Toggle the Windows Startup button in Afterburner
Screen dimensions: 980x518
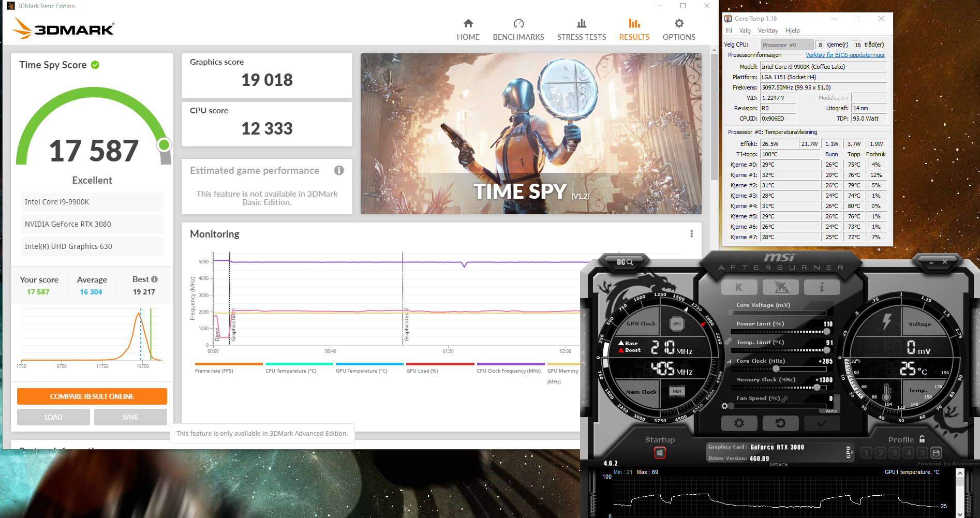point(660,453)
